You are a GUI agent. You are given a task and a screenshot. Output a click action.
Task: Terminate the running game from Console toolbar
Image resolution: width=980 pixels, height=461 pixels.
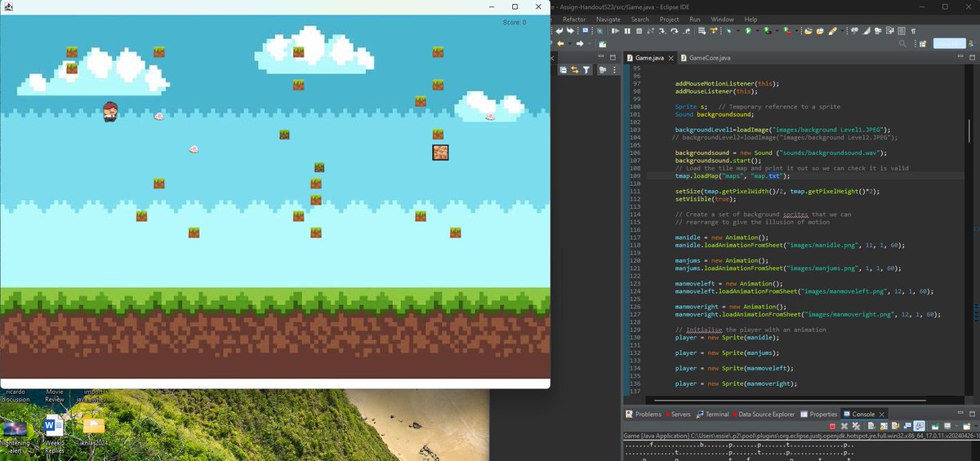pyautogui.click(x=832, y=426)
